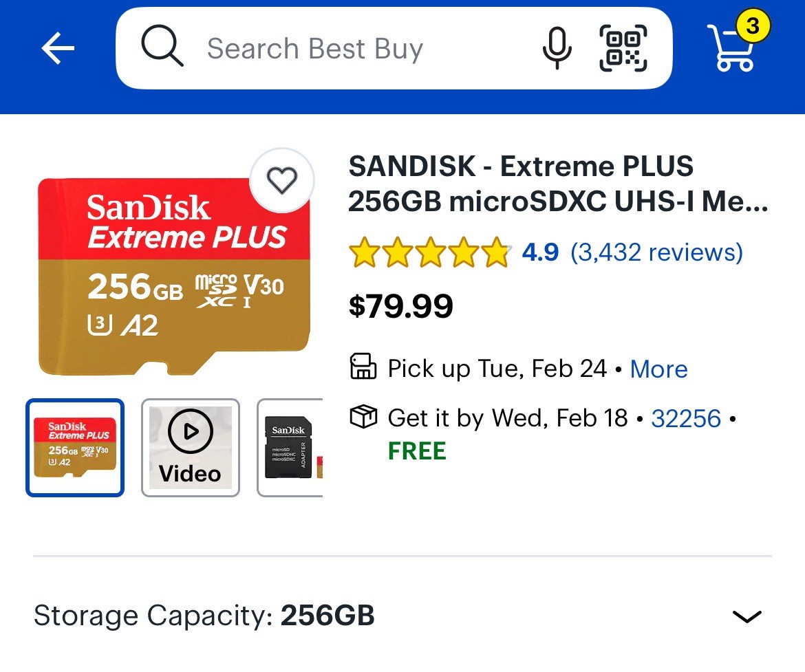Select the first SanDisk card thumbnail
The image size is (805, 672).
tap(75, 448)
